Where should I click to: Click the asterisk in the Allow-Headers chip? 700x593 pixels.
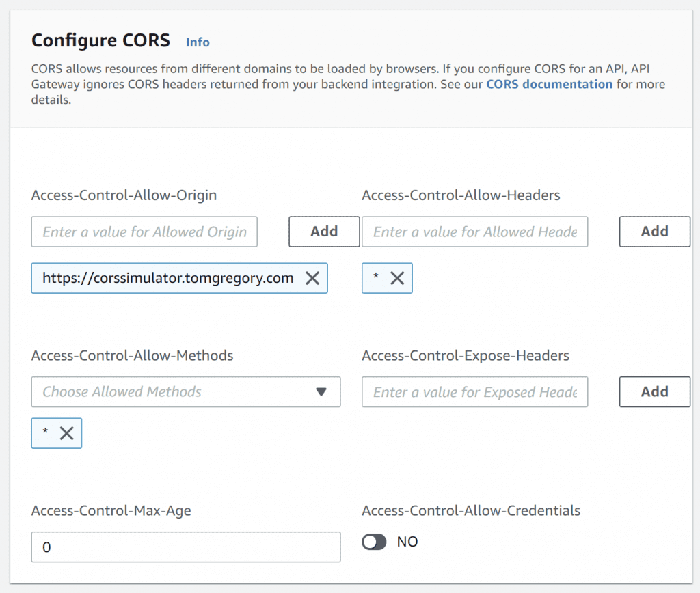(x=375, y=278)
